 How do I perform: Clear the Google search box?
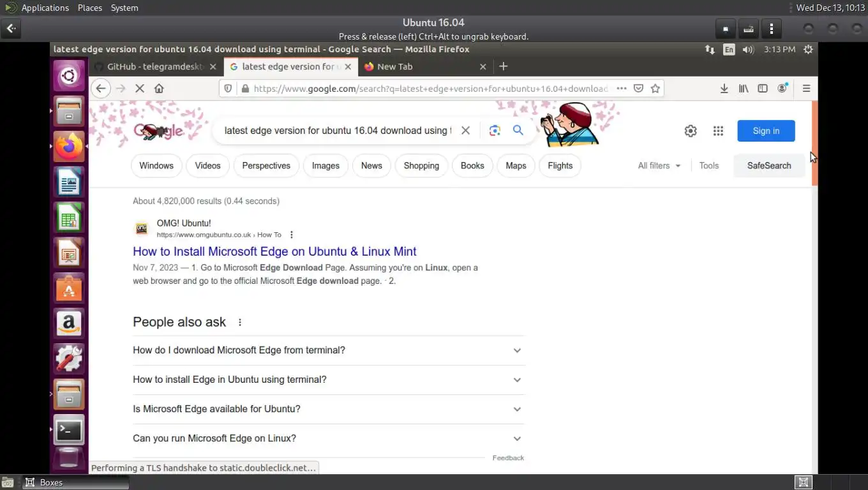tap(466, 130)
